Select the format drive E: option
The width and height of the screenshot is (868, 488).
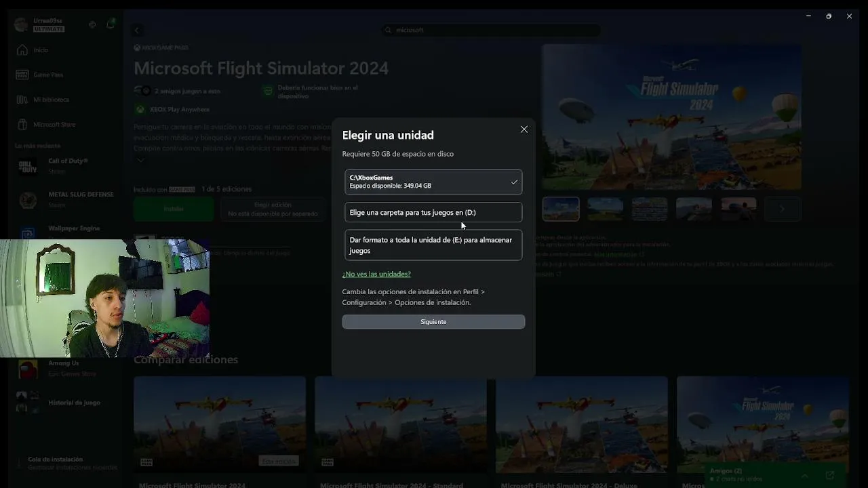pos(433,245)
